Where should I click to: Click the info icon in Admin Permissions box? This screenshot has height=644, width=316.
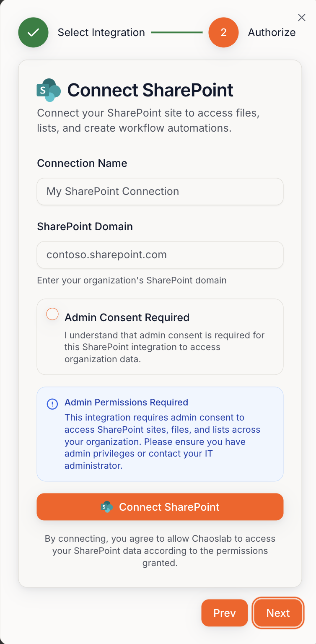[x=52, y=404]
